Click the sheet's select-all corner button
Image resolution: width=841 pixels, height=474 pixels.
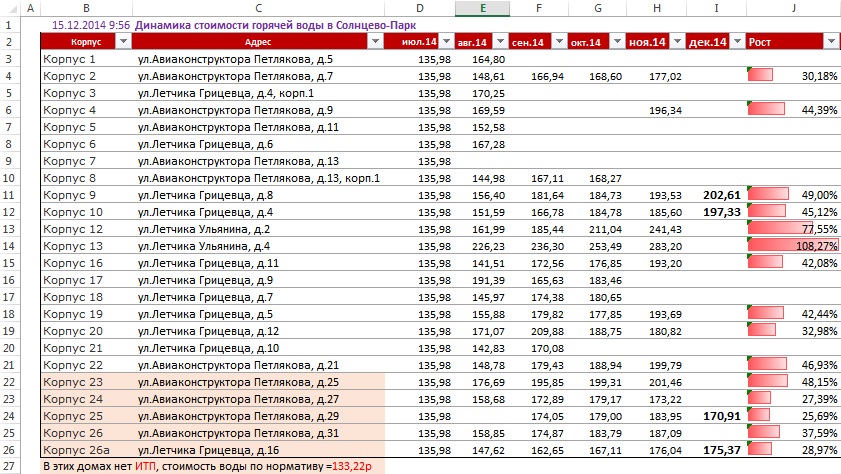click(10, 8)
